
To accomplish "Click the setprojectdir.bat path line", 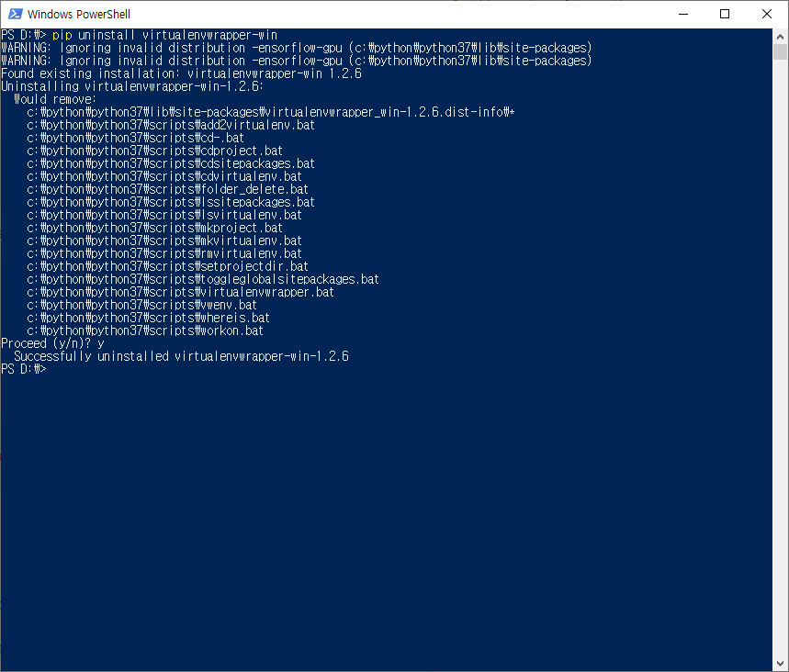I will (167, 266).
